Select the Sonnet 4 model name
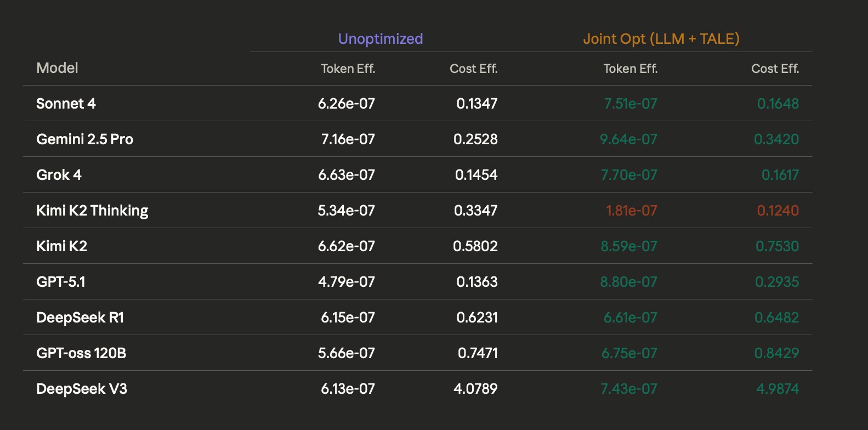This screenshot has width=868, height=430. click(x=66, y=104)
